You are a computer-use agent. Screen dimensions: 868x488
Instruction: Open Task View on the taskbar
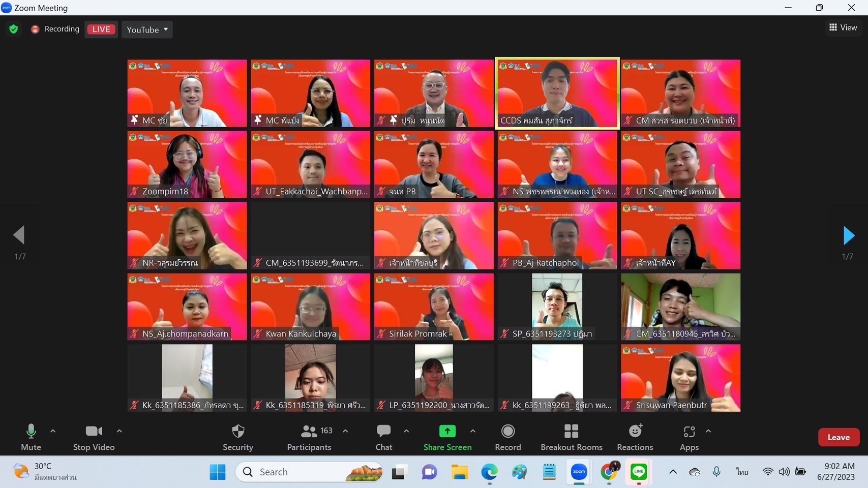[x=400, y=472]
